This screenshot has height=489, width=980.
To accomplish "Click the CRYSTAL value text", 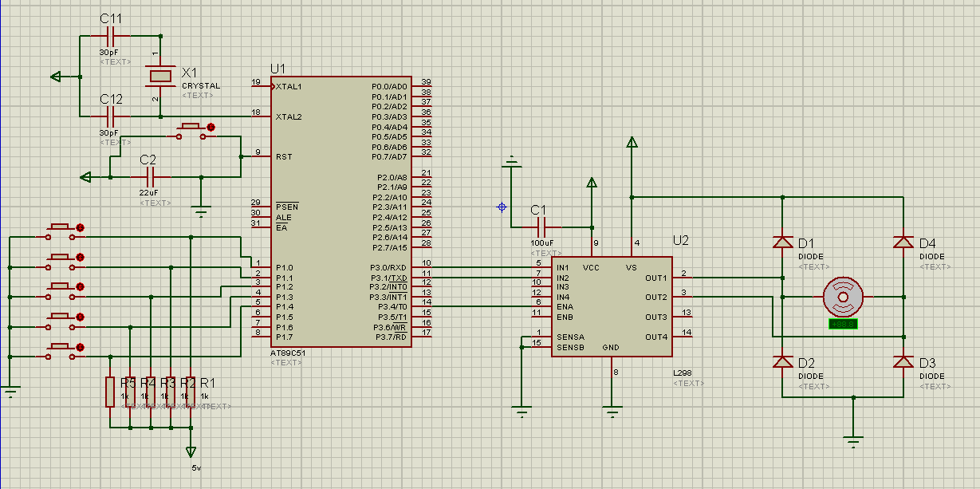I will click(x=201, y=86).
